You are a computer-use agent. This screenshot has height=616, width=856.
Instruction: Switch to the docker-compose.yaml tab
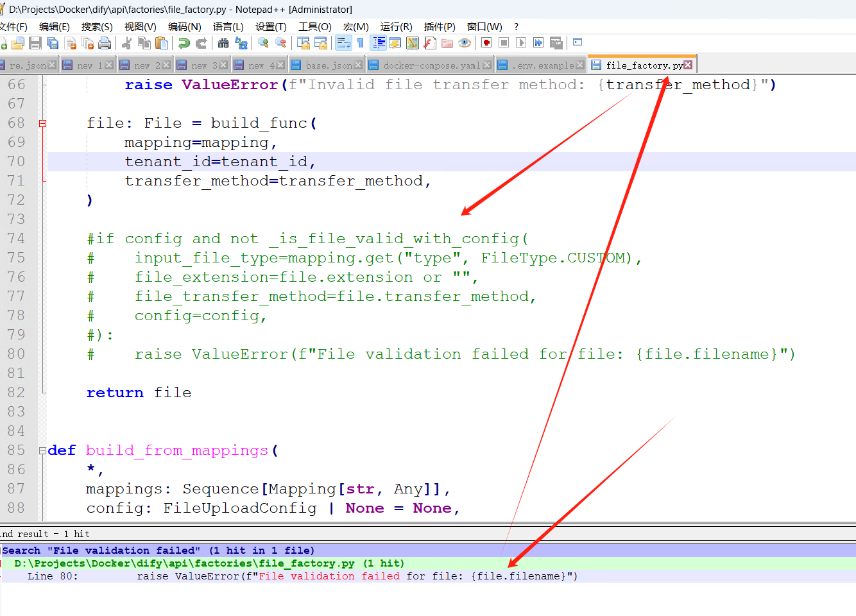click(431, 65)
